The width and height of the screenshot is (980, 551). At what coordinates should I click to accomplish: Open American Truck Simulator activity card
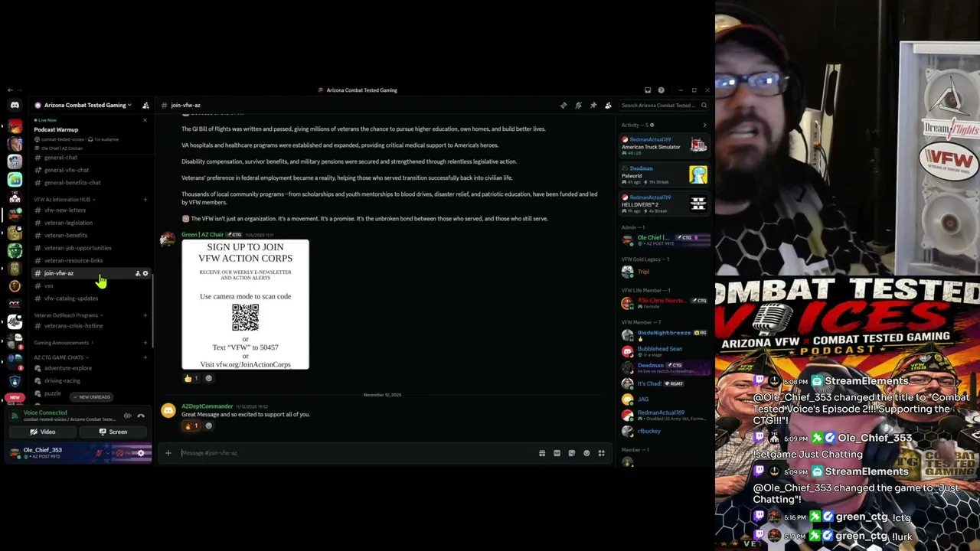click(x=664, y=145)
